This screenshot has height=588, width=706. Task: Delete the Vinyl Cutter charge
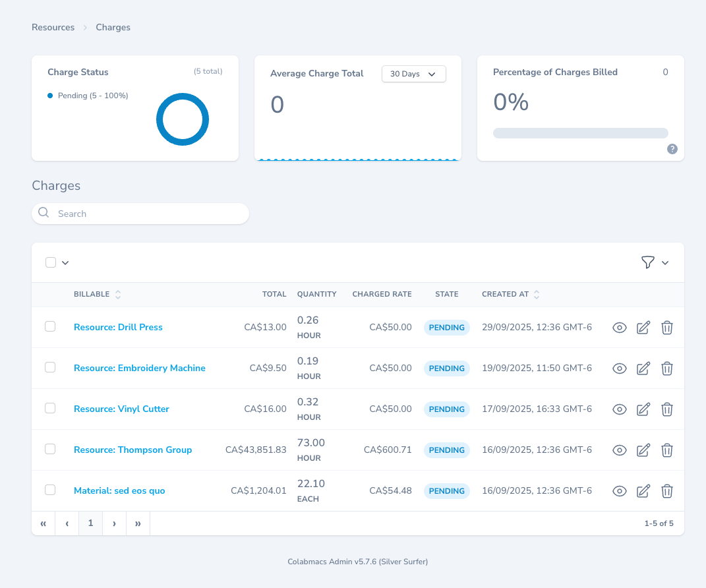[667, 409]
